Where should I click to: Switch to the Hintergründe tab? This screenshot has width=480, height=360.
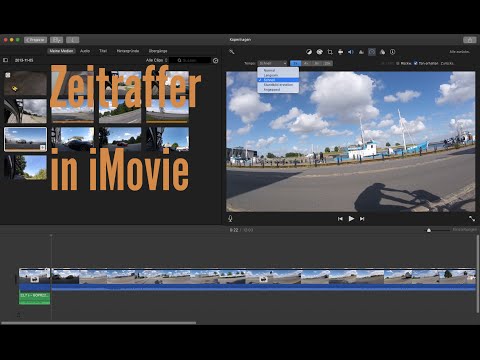click(128, 51)
